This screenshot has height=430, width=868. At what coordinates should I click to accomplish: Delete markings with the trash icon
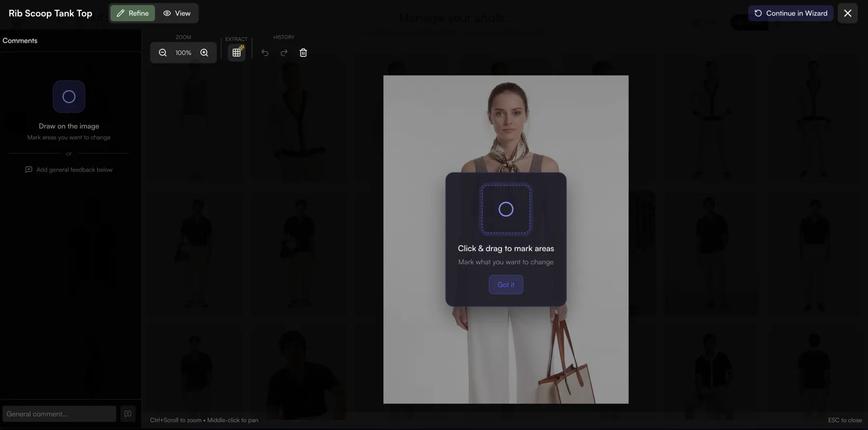coord(303,53)
